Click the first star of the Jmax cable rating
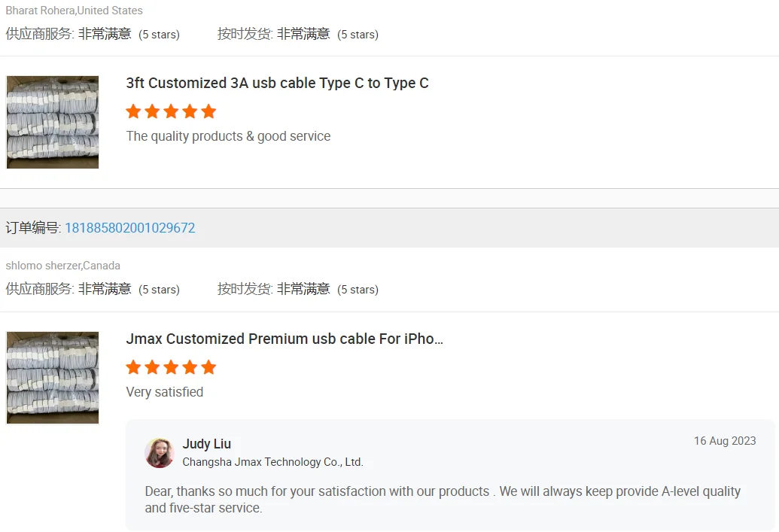 133,368
